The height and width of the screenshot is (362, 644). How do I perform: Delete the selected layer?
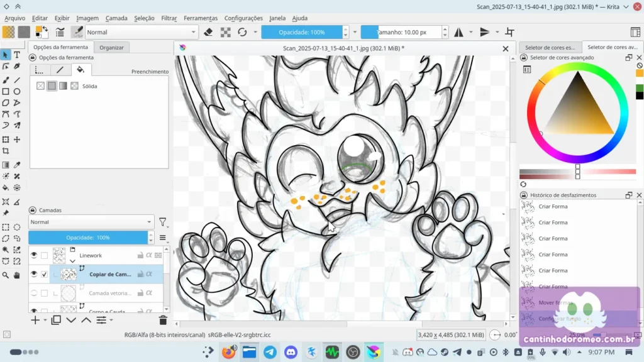tap(163, 320)
